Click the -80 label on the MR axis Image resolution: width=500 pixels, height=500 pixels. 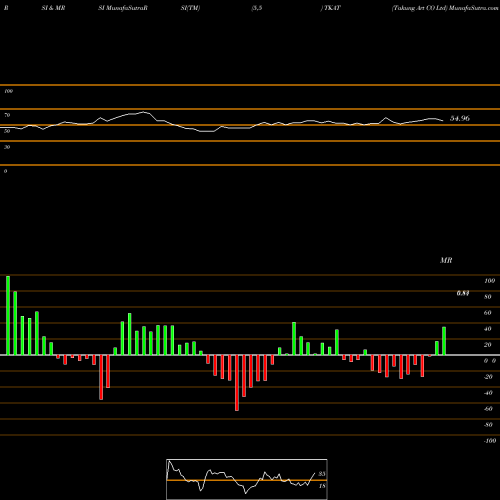[x=488, y=425]
